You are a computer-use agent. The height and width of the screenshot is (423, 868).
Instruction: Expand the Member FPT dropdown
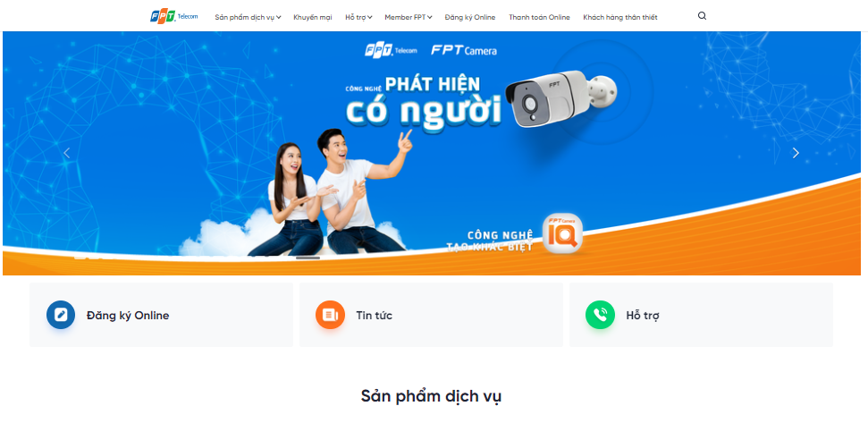pos(409,17)
